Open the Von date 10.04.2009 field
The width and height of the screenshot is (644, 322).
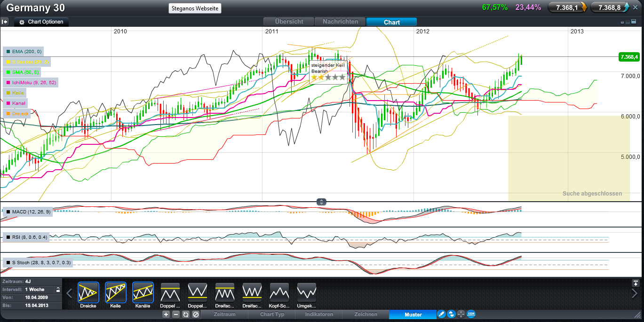31,298
